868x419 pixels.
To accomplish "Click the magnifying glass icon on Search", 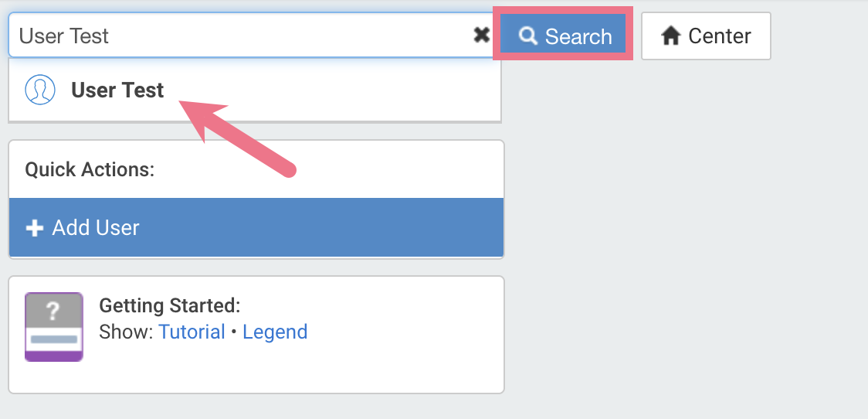I will click(527, 36).
